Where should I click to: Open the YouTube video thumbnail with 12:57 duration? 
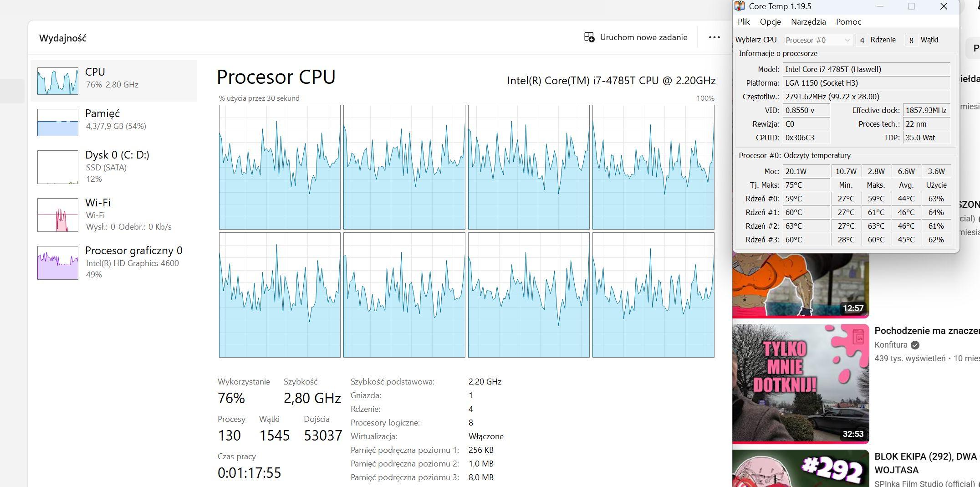tap(801, 285)
